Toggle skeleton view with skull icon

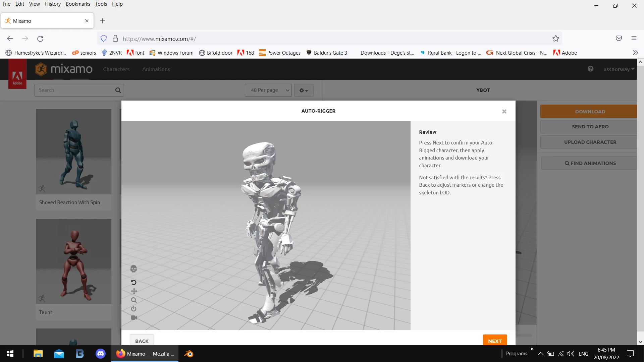(x=133, y=269)
